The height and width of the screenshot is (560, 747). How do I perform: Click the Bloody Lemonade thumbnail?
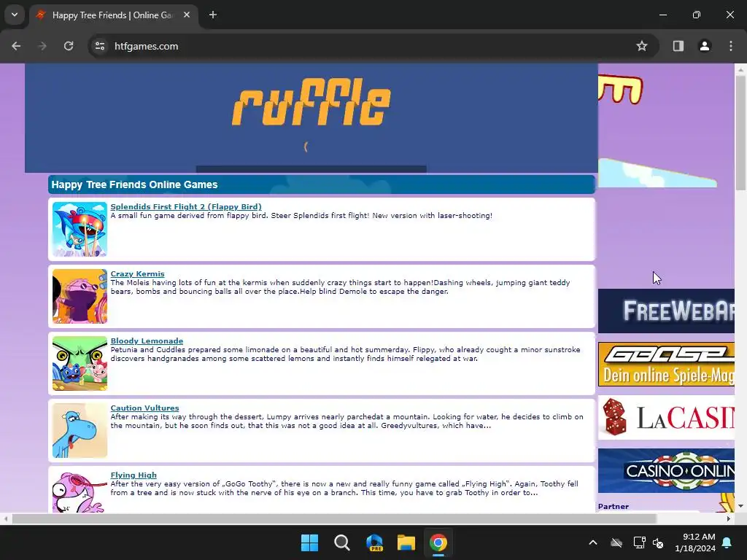pos(80,364)
